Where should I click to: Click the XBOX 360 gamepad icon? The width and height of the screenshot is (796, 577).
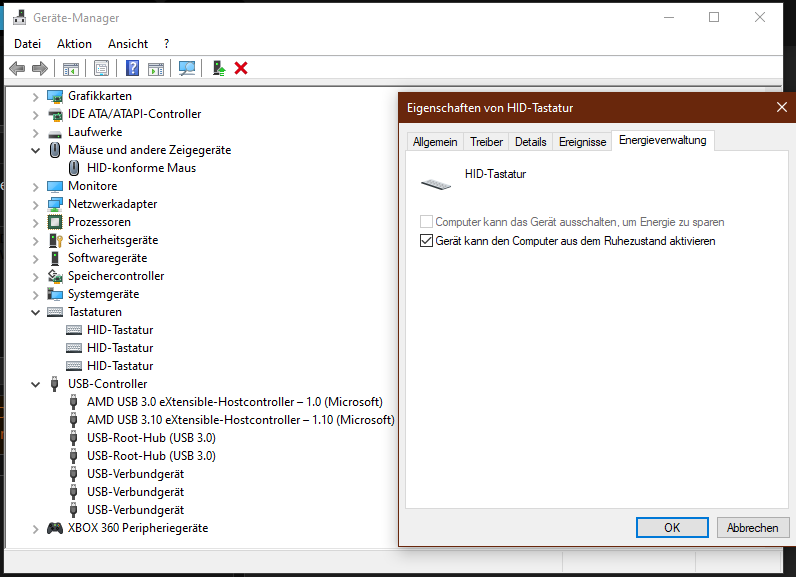click(55, 528)
